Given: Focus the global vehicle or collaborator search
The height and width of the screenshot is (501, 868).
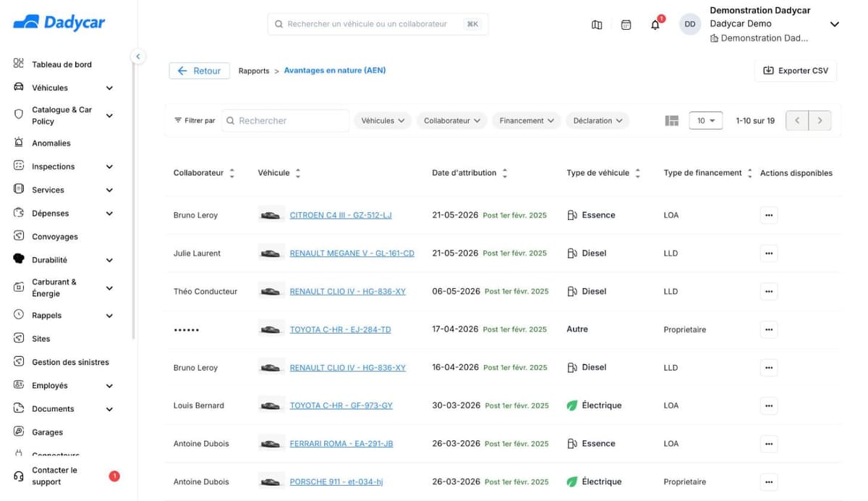Looking at the screenshot, I should click(x=378, y=24).
